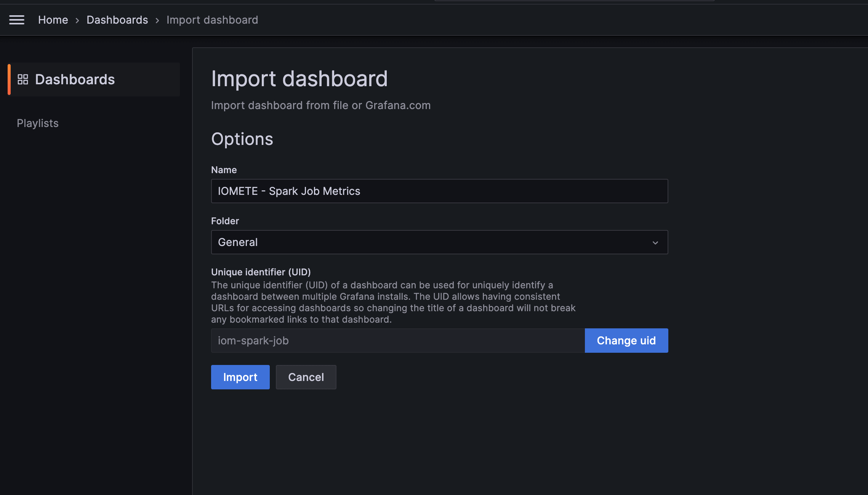Open Playlists in the sidebar

[38, 123]
